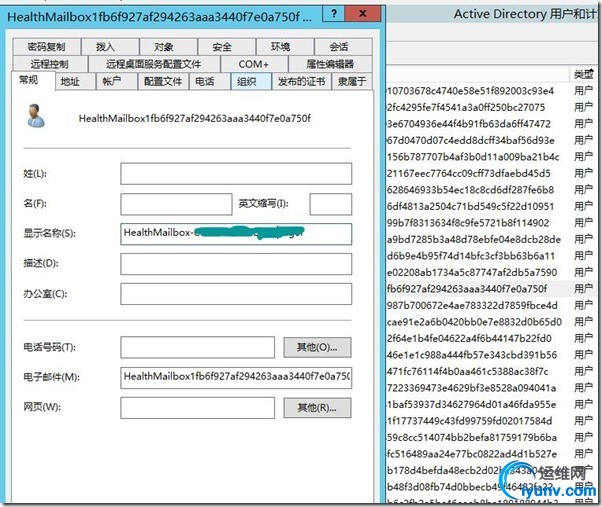Select row ending 3e6704936e44f4b91fb63da6ff47472
Viewport: 602px width, 507px height.
tap(491, 124)
